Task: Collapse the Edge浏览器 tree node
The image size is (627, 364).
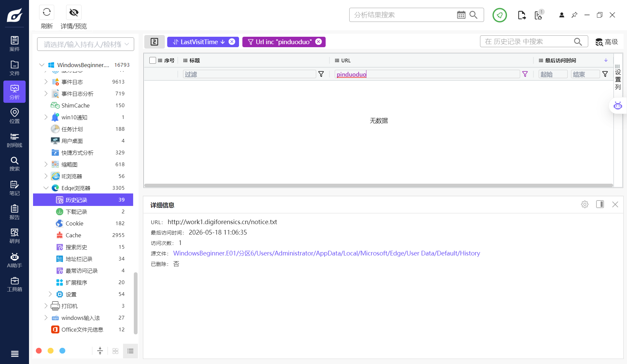Action: (46, 188)
